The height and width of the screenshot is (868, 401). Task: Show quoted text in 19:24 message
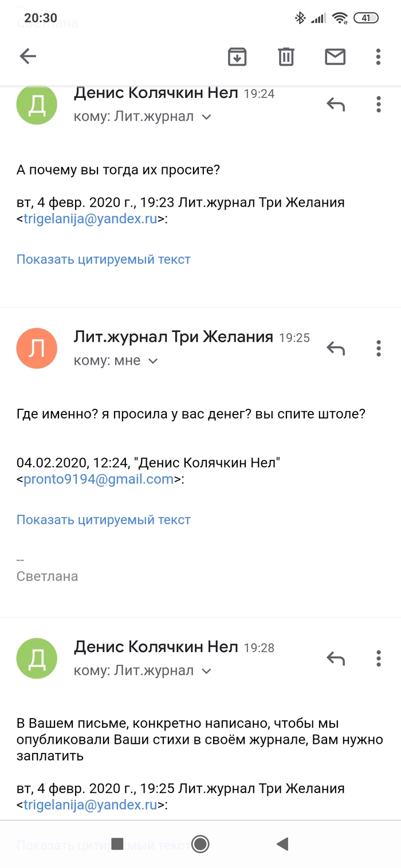[103, 259]
